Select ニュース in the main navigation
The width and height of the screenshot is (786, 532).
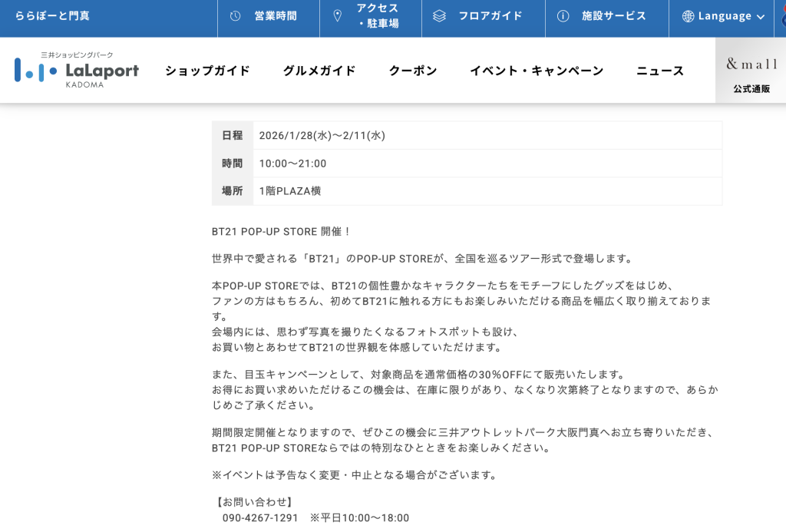pos(660,71)
